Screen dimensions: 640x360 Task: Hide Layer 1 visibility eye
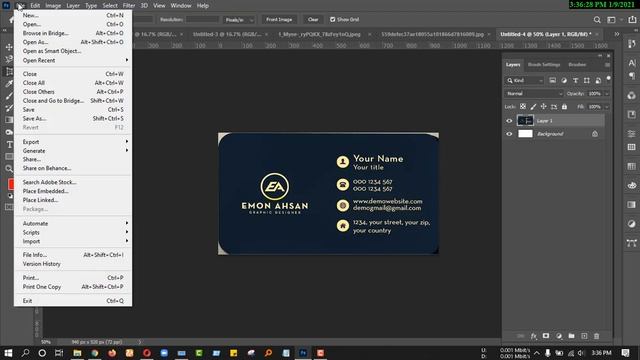[509, 121]
